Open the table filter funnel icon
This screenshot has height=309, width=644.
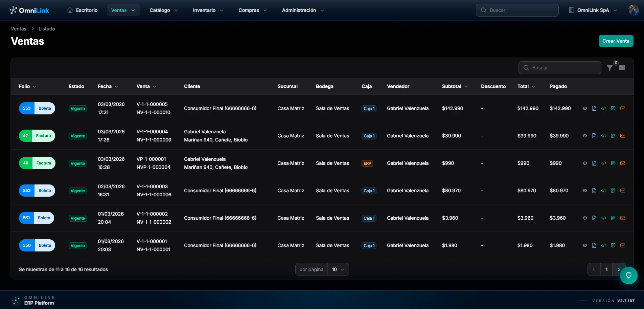coord(609,68)
